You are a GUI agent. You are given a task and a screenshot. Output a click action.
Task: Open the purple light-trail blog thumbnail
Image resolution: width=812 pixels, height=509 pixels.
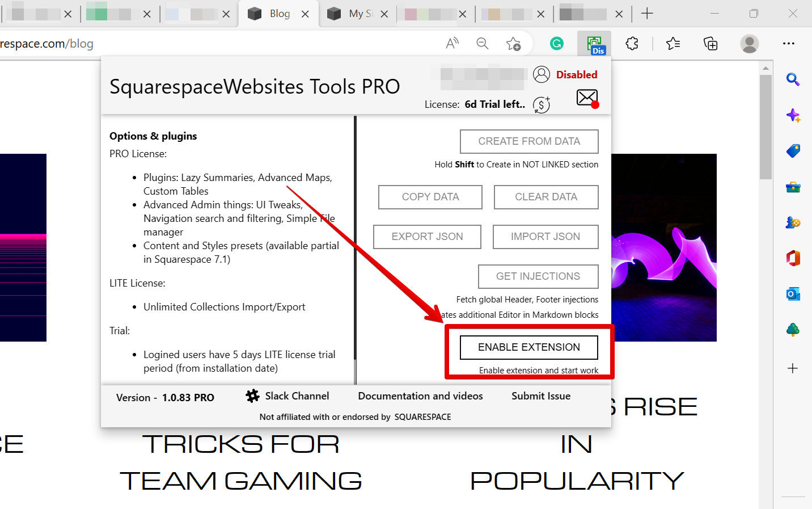point(664,247)
